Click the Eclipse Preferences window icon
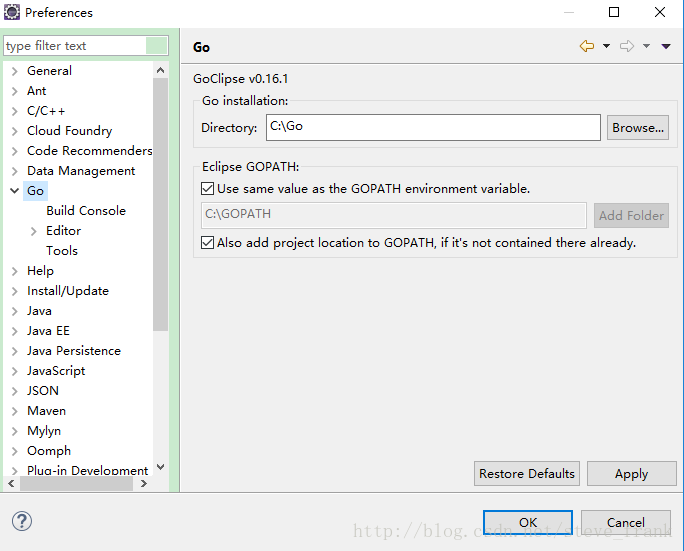The height and width of the screenshot is (551, 684). coord(12,12)
